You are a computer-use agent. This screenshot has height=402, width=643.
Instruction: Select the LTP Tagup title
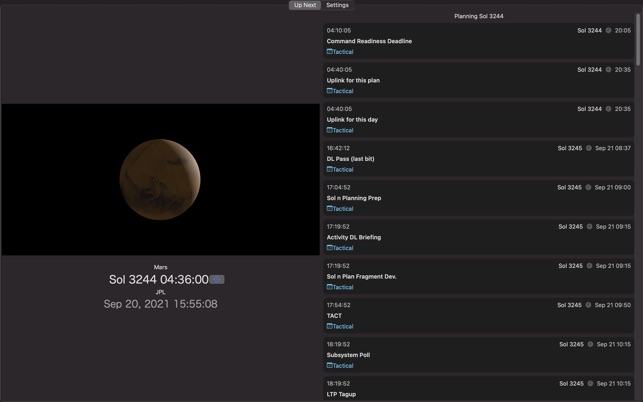[x=341, y=394]
